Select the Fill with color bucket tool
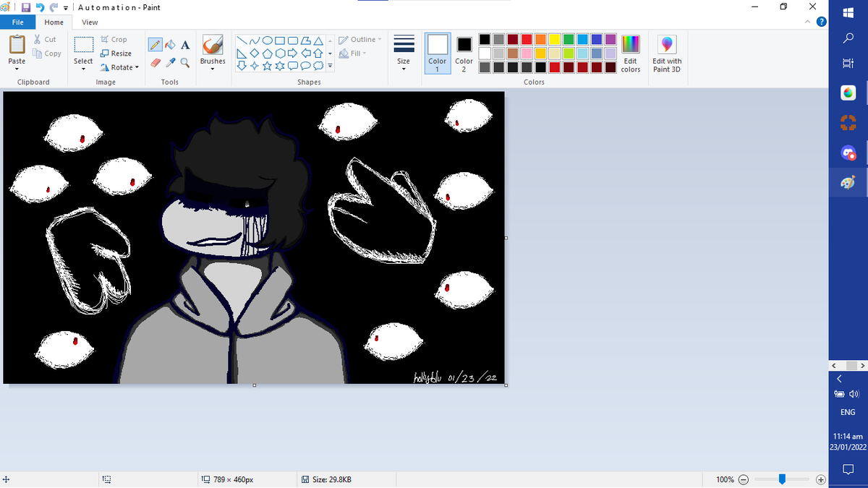Image resolution: width=868 pixels, height=488 pixels. click(x=171, y=45)
